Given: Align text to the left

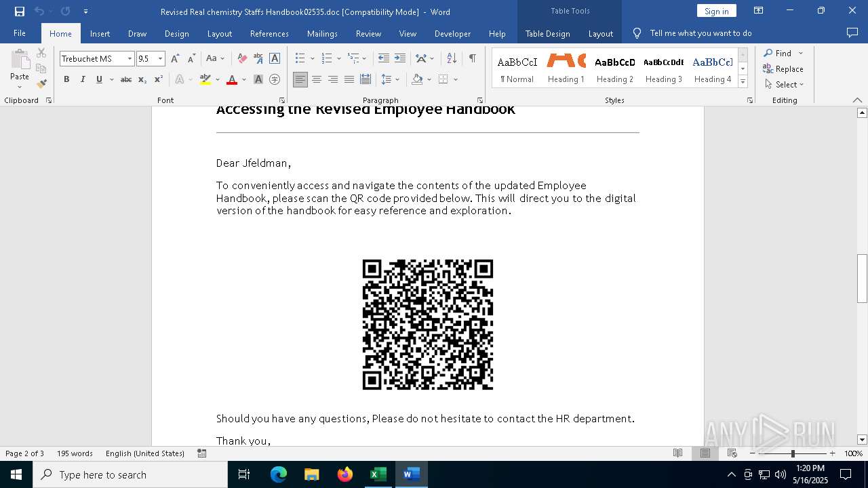Looking at the screenshot, I should point(300,79).
